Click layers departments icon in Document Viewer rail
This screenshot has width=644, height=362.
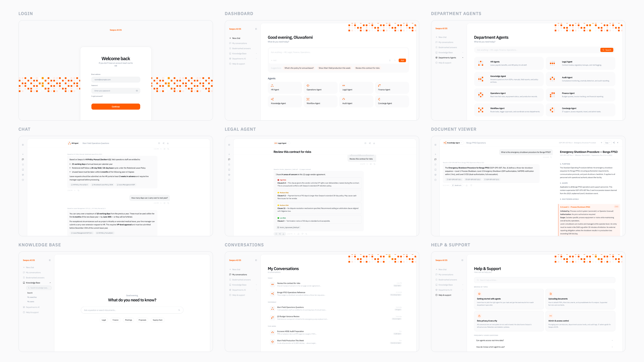click(435, 175)
